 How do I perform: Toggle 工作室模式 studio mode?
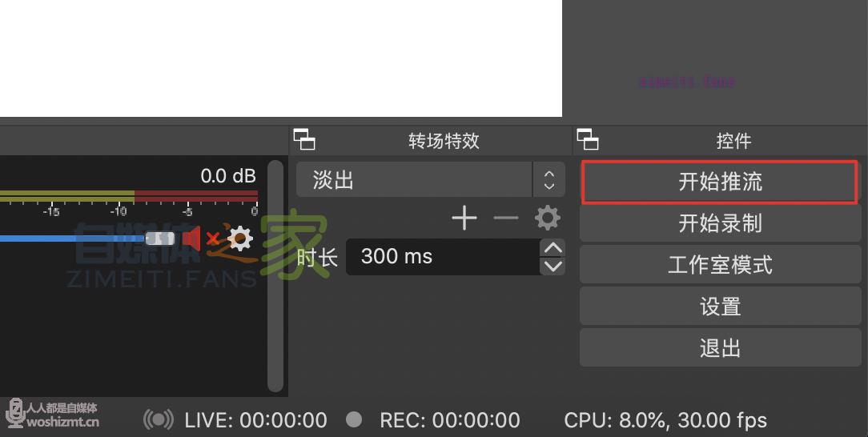point(720,265)
